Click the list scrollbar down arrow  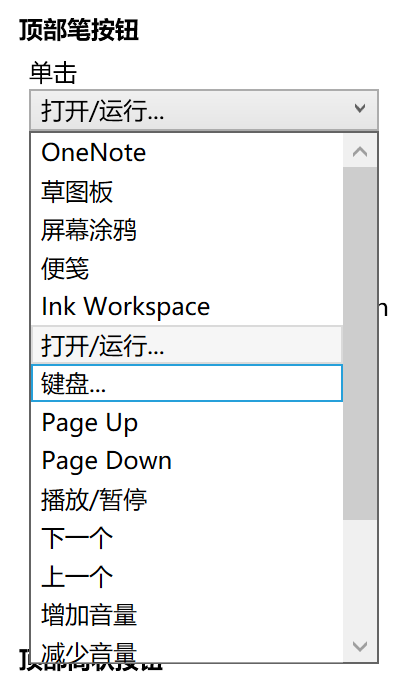(x=360, y=646)
